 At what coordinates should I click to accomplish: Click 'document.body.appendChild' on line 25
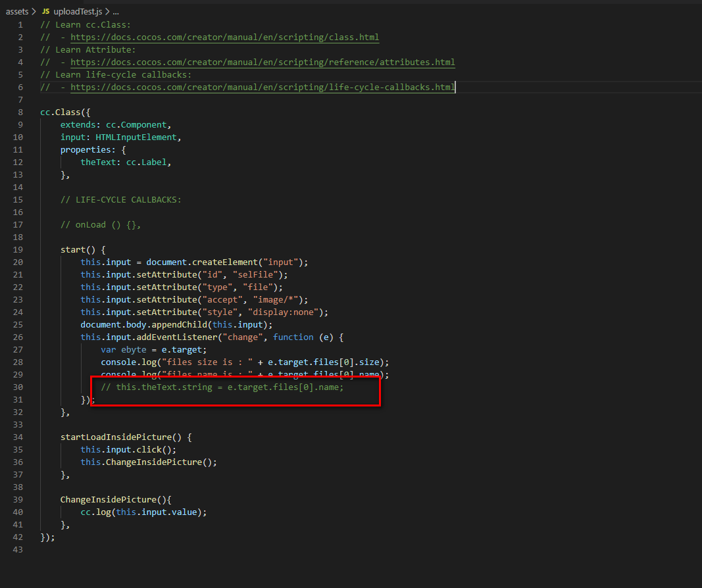(x=143, y=325)
